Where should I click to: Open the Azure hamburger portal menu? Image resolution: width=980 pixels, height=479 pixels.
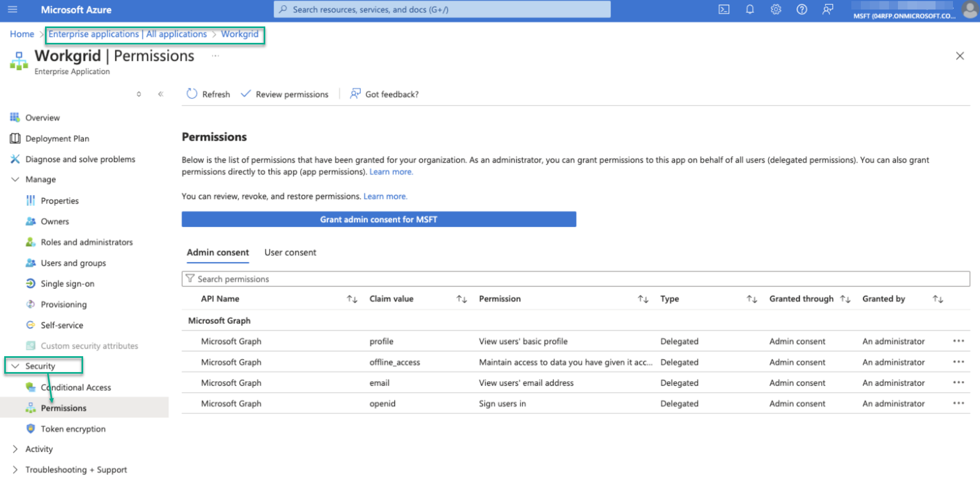(13, 10)
